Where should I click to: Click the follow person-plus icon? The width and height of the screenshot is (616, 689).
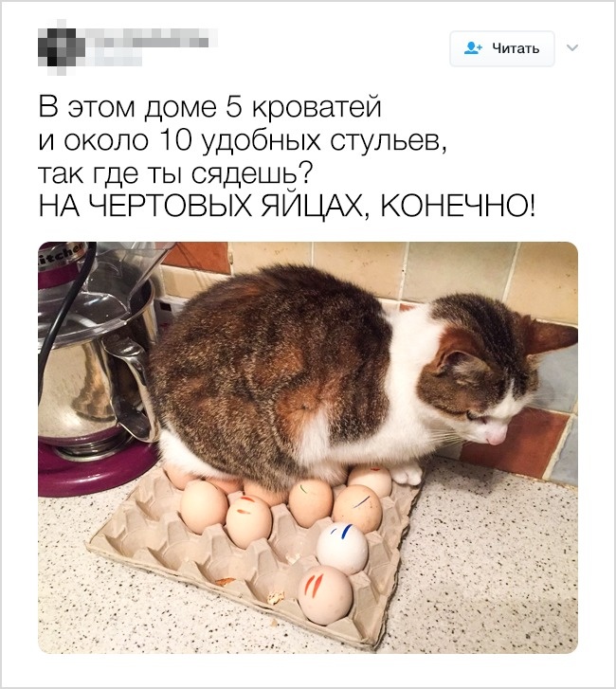pyautogui.click(x=473, y=48)
